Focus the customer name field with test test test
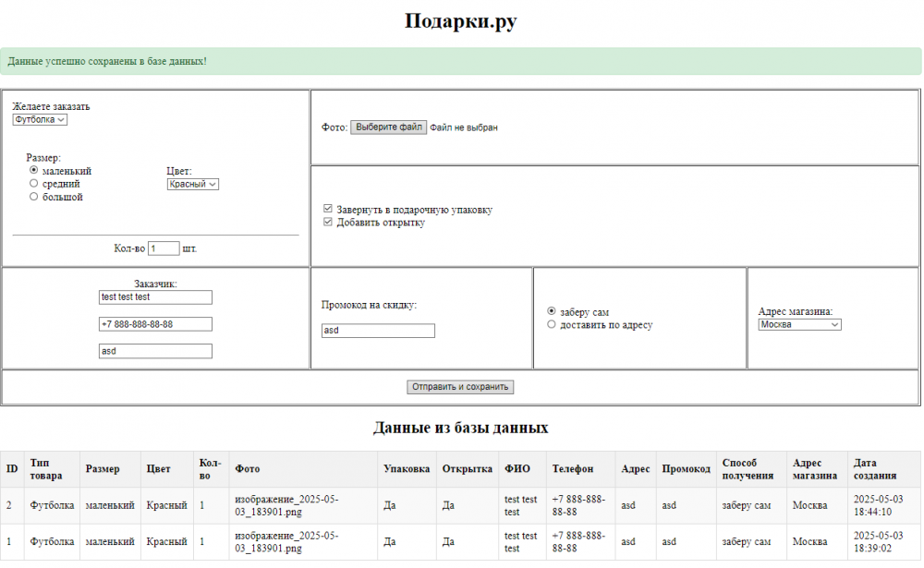Viewport: 924px width, 568px height. tap(155, 297)
